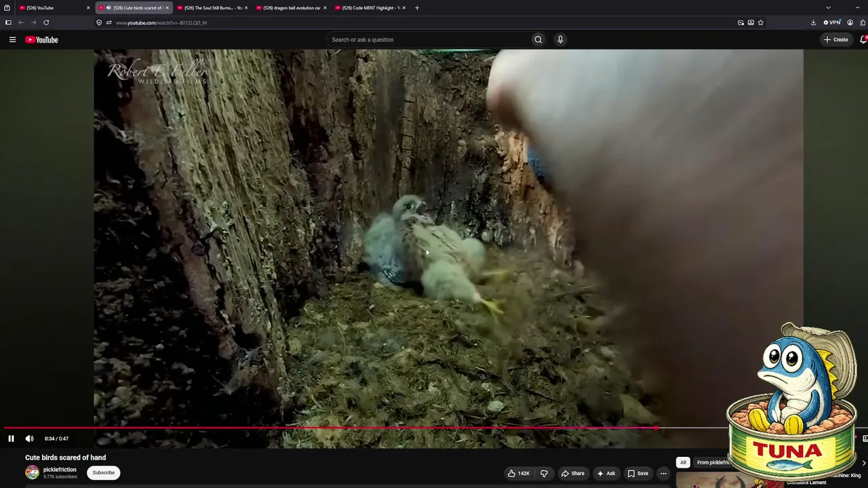Open more actions ellipsis menu
This screenshot has height=488, width=868.
coord(663,473)
